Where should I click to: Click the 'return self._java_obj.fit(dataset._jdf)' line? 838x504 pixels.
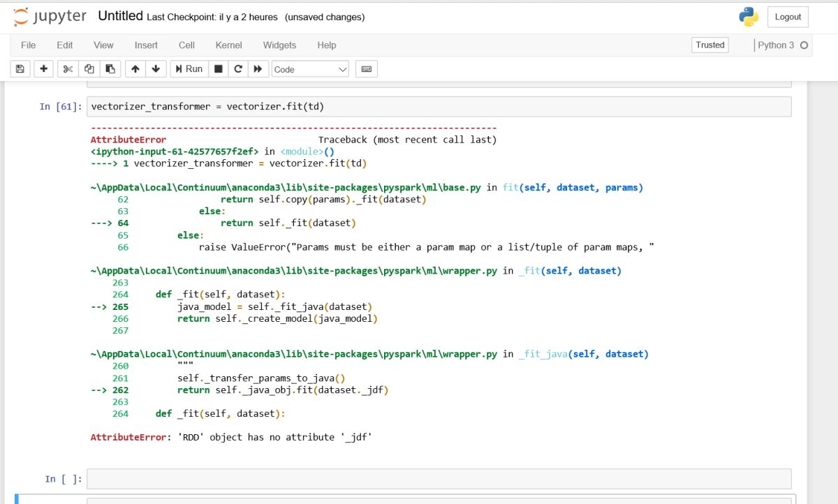coord(283,390)
